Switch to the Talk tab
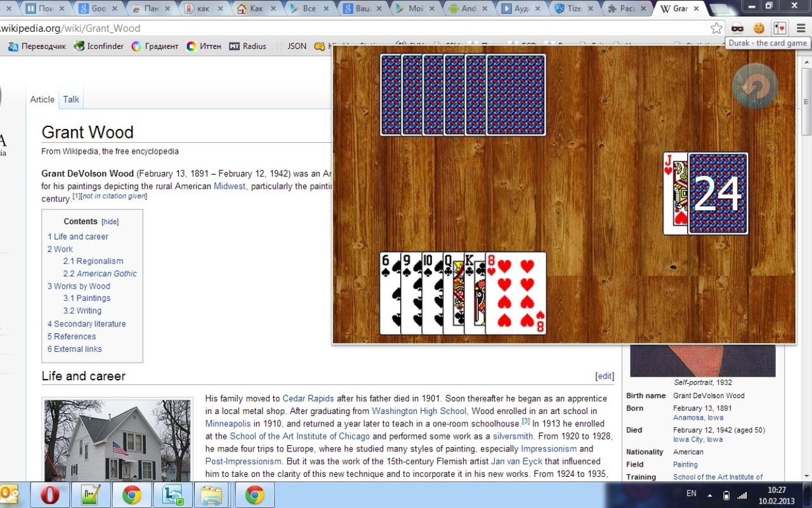This screenshot has width=812, height=508. click(x=71, y=100)
